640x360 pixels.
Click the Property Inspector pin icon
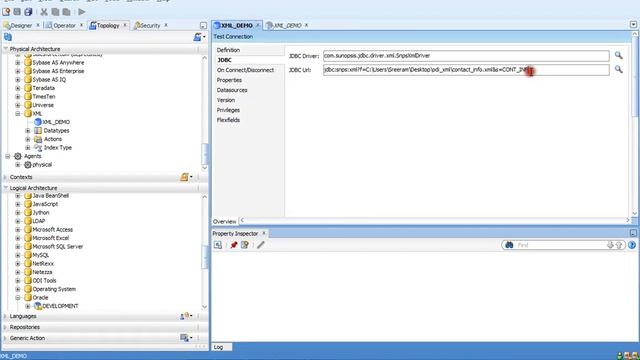click(233, 245)
